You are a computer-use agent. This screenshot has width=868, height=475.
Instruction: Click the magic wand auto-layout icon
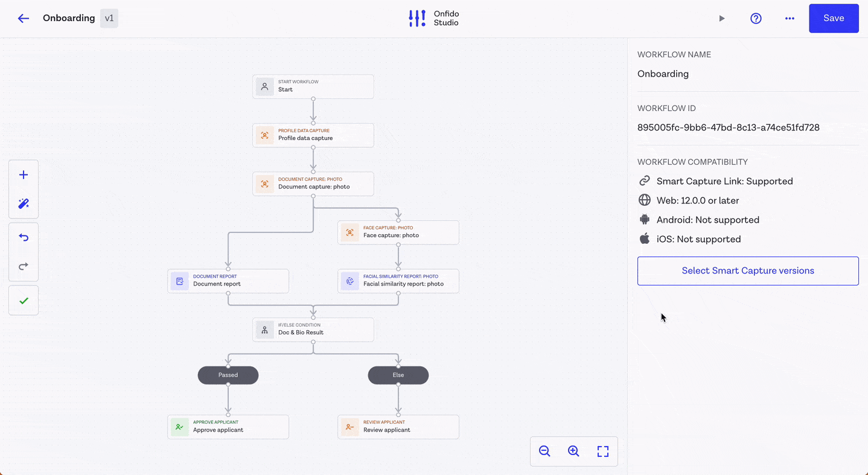tap(24, 204)
